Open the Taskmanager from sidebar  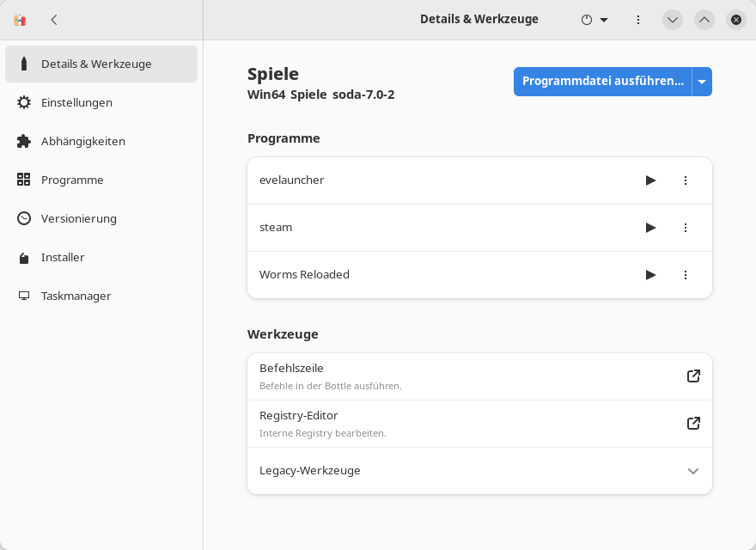click(x=76, y=296)
